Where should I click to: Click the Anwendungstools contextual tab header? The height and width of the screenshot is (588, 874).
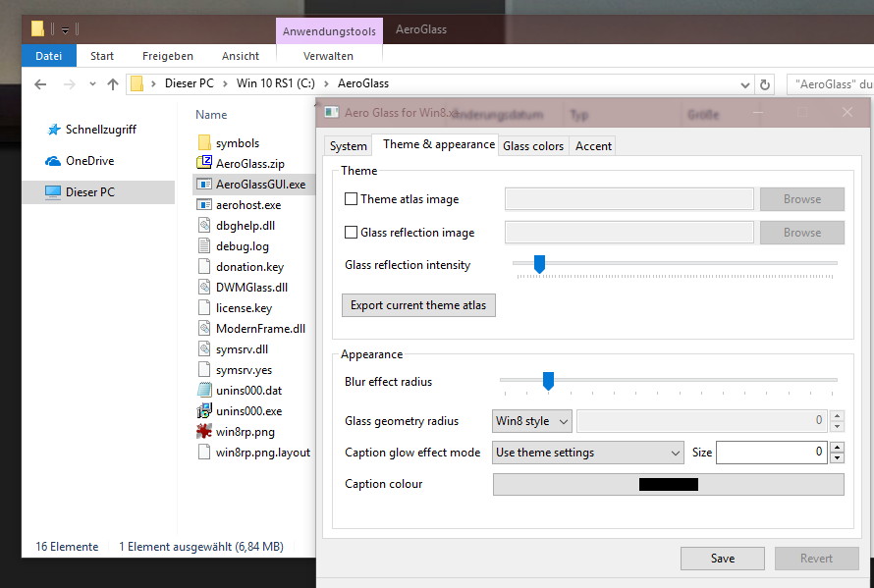pos(329,31)
